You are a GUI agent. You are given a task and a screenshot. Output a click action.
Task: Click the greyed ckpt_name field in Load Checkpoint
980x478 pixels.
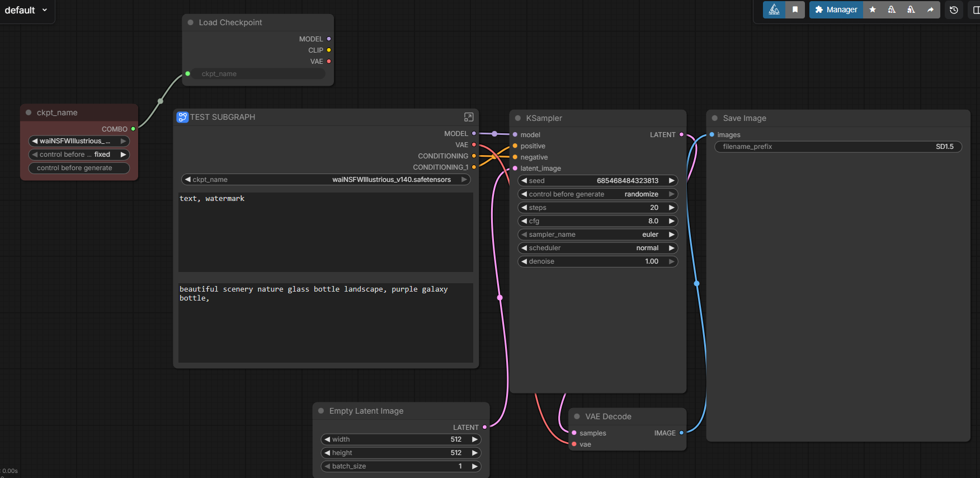[x=259, y=74]
